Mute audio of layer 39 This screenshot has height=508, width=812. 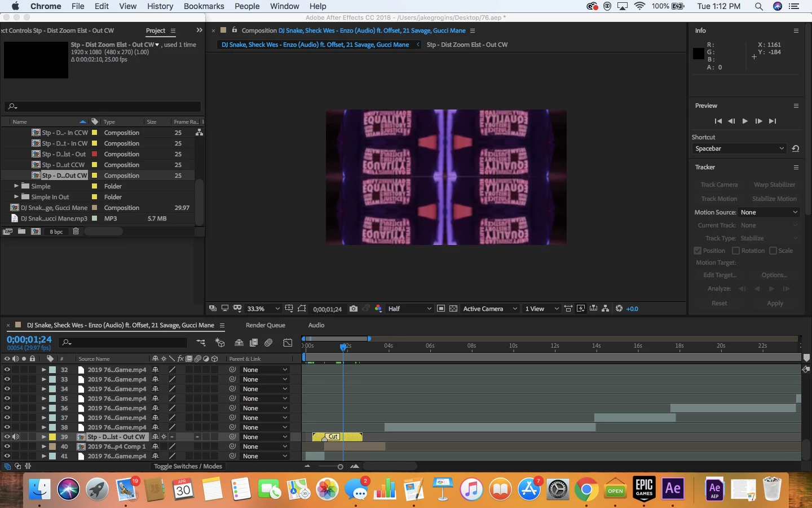click(16, 437)
